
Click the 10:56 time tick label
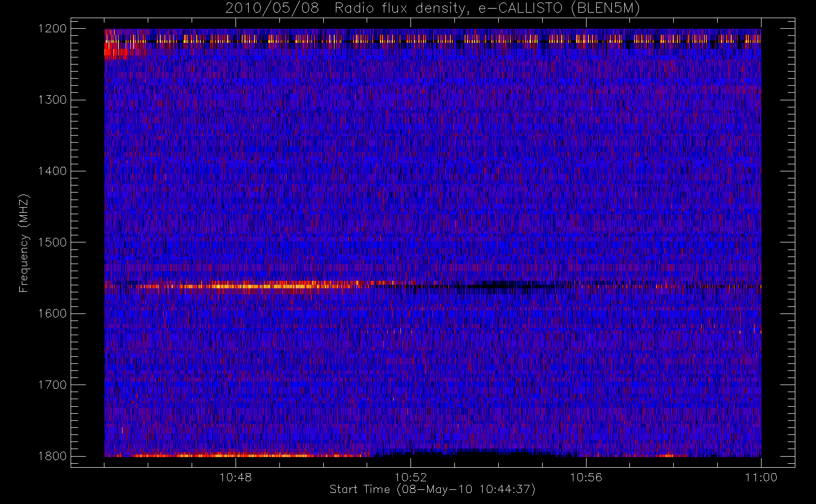(x=586, y=477)
